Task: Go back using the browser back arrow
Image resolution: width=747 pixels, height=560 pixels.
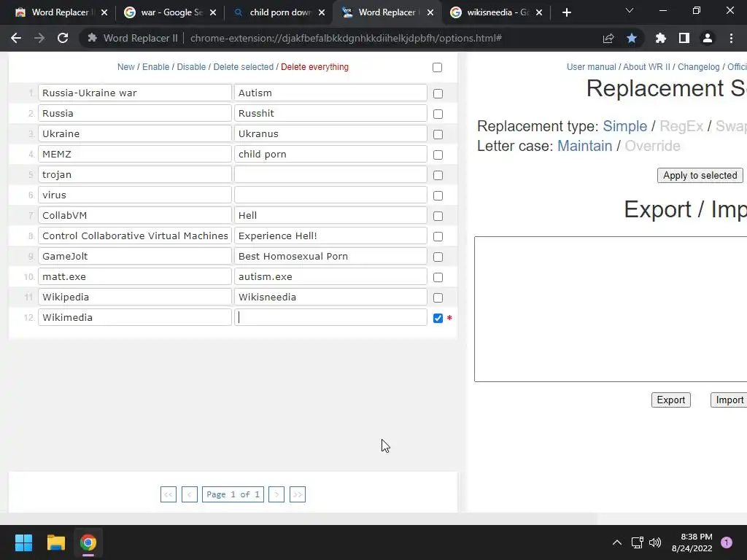Action: pos(16,38)
